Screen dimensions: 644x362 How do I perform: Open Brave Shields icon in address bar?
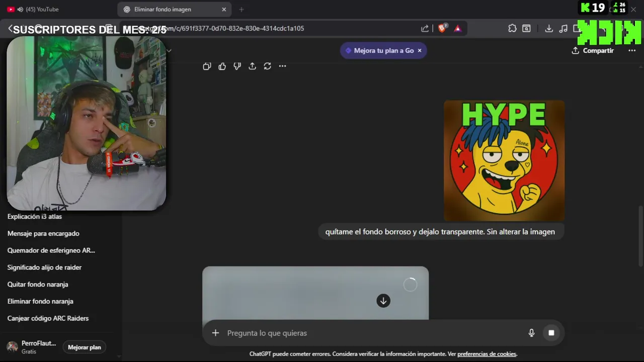click(x=442, y=29)
